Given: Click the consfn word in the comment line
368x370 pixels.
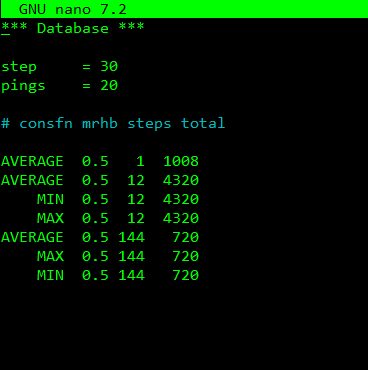Looking at the screenshot, I should tap(46, 123).
